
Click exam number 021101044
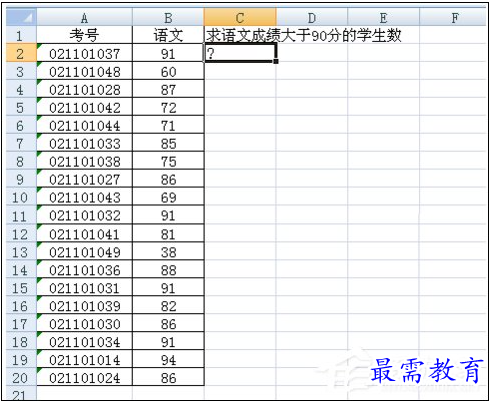click(84, 125)
